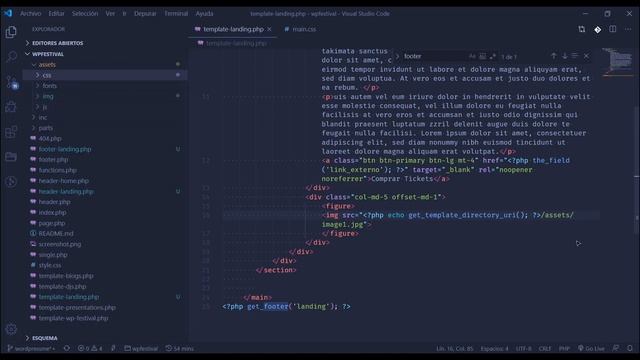
Task: Go to next match in find widget
Action: (x=564, y=56)
